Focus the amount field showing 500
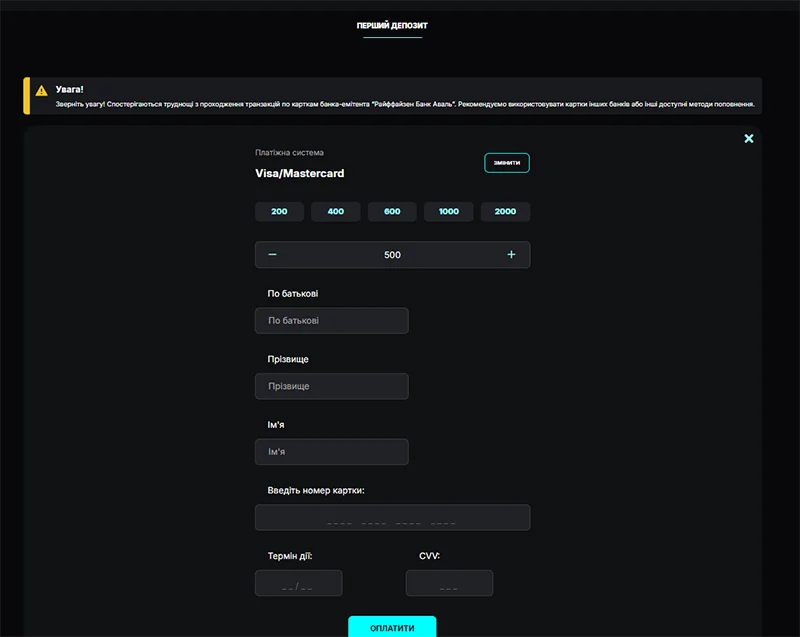This screenshot has height=637, width=800. pos(392,254)
